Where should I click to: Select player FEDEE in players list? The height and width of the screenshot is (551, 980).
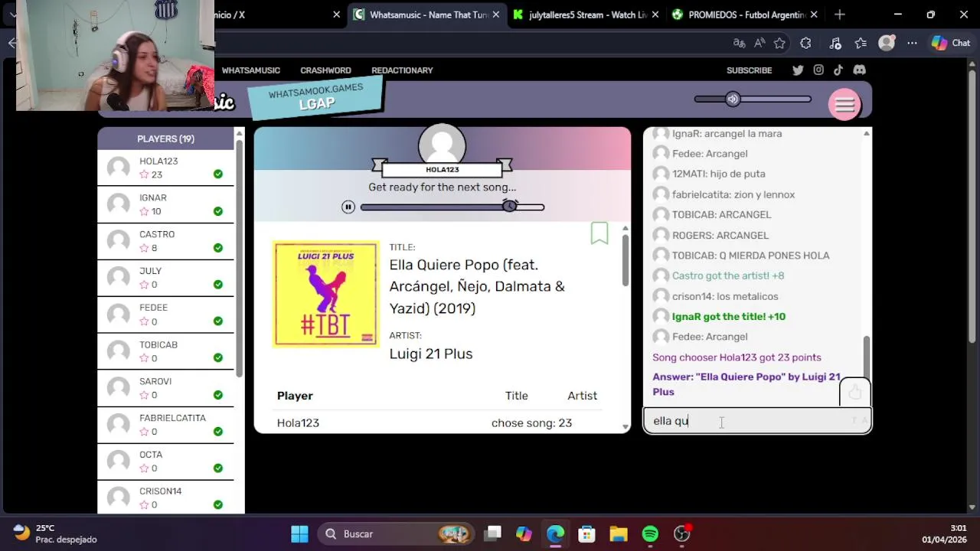[165, 315]
